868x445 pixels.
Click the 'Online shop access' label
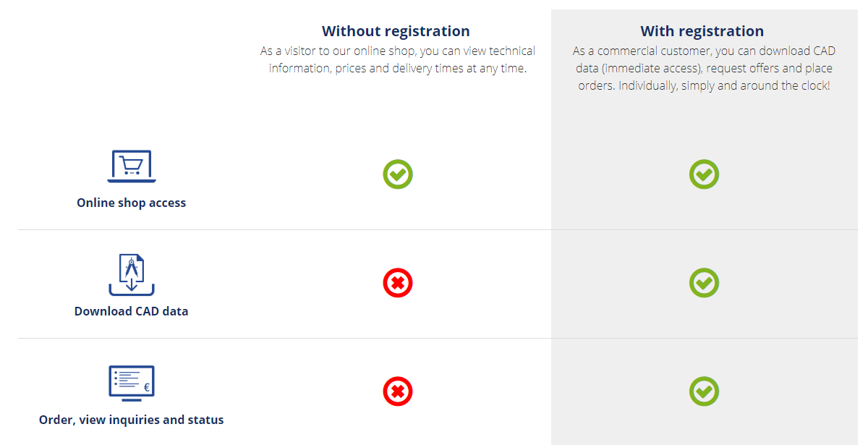point(132,203)
